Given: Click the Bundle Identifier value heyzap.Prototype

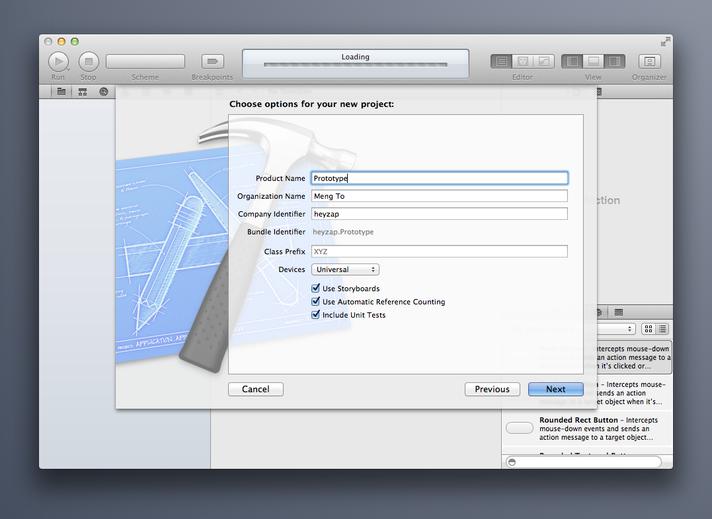Looking at the screenshot, I should [x=343, y=232].
